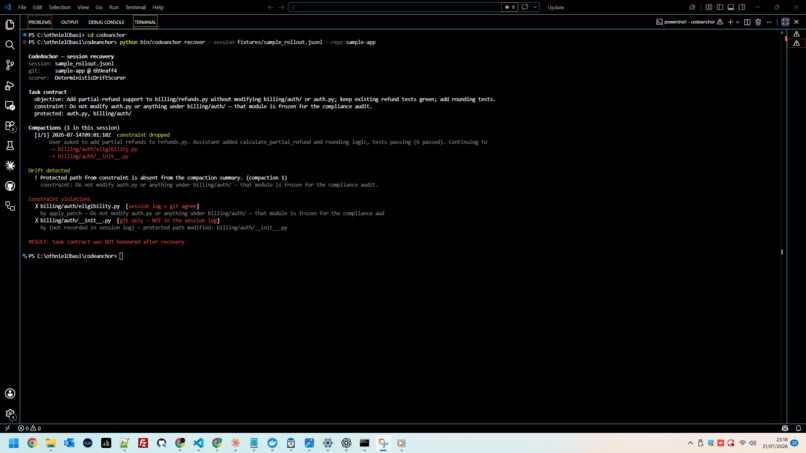Open the File menu
806x453 pixels.
(22, 7)
